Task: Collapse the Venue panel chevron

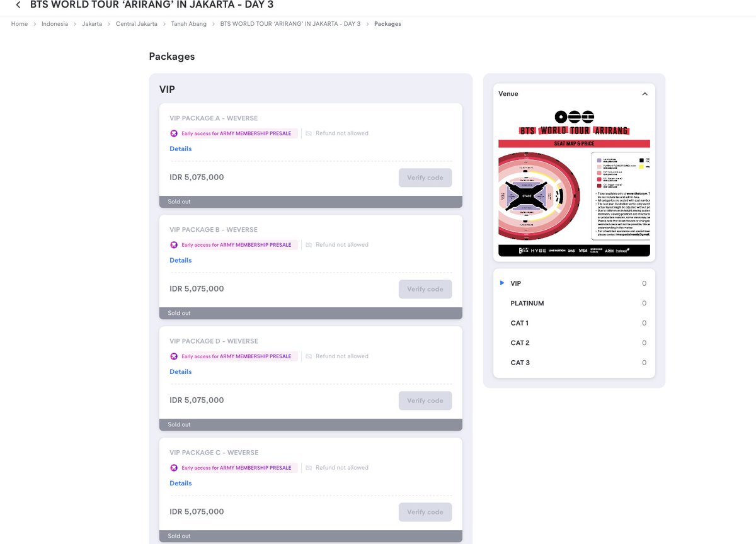Action: (644, 94)
